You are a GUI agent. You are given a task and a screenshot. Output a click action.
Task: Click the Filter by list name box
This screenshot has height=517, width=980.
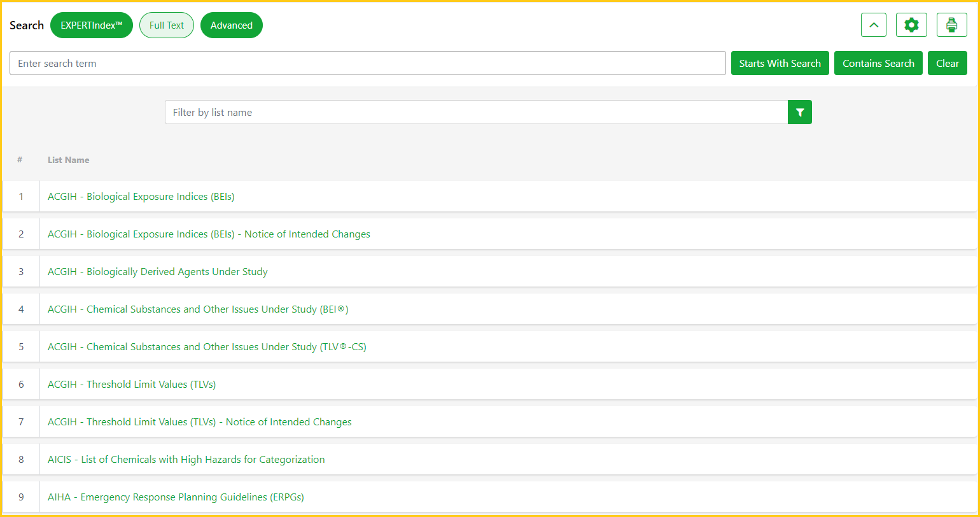(x=476, y=112)
